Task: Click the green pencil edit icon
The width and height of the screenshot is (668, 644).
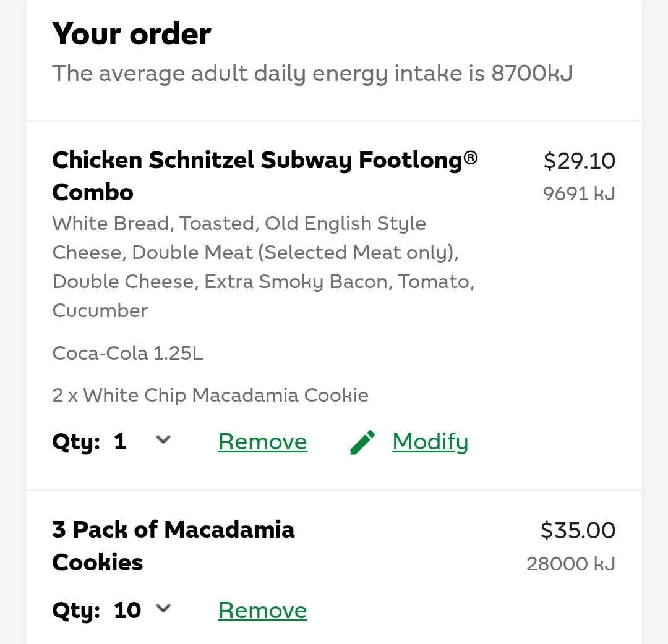Action: click(362, 443)
